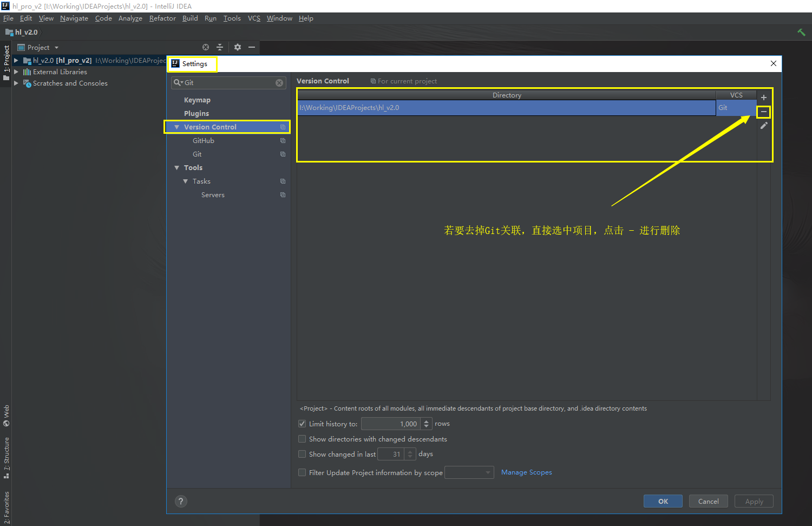
Task: Click the VCS column header
Action: click(x=736, y=95)
